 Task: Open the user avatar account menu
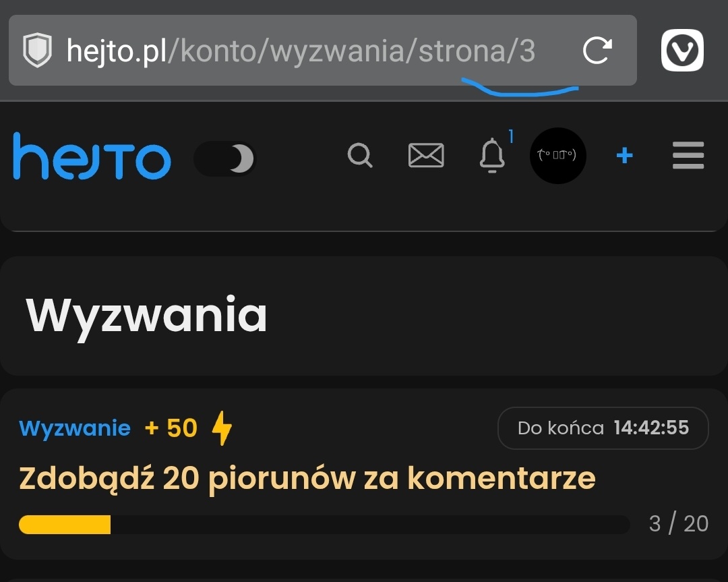pos(557,156)
